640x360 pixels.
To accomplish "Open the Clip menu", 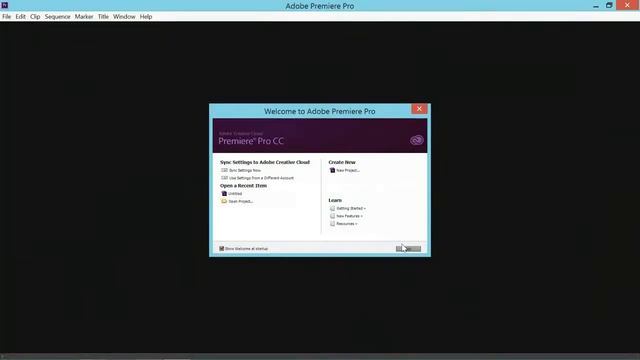I will pos(35,17).
